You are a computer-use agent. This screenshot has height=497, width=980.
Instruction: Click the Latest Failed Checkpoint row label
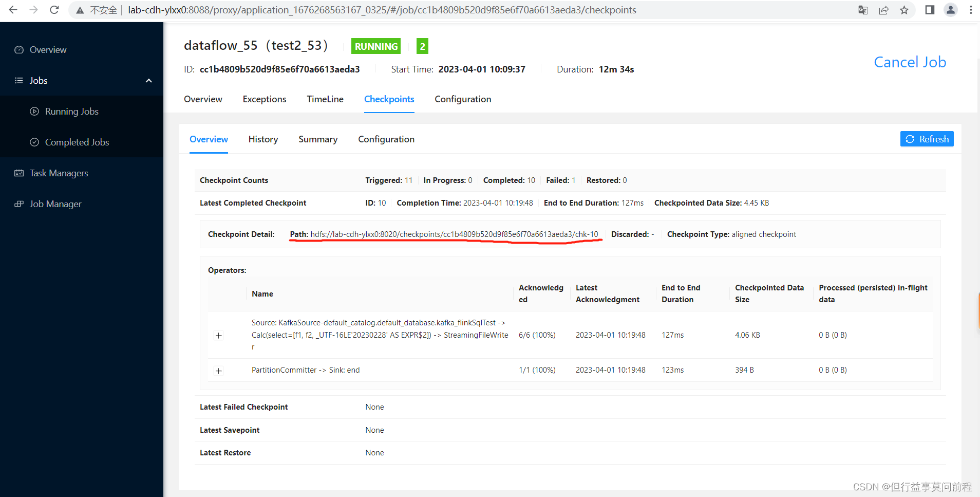pyautogui.click(x=243, y=407)
